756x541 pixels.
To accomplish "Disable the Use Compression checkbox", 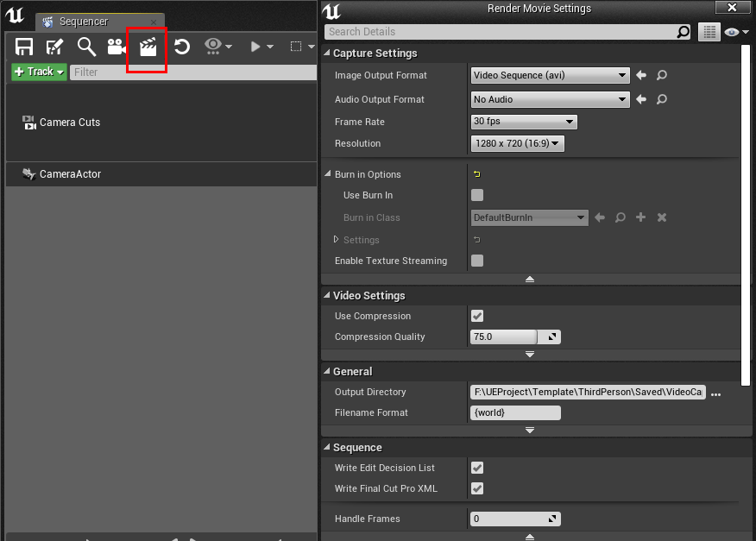I will coord(477,316).
